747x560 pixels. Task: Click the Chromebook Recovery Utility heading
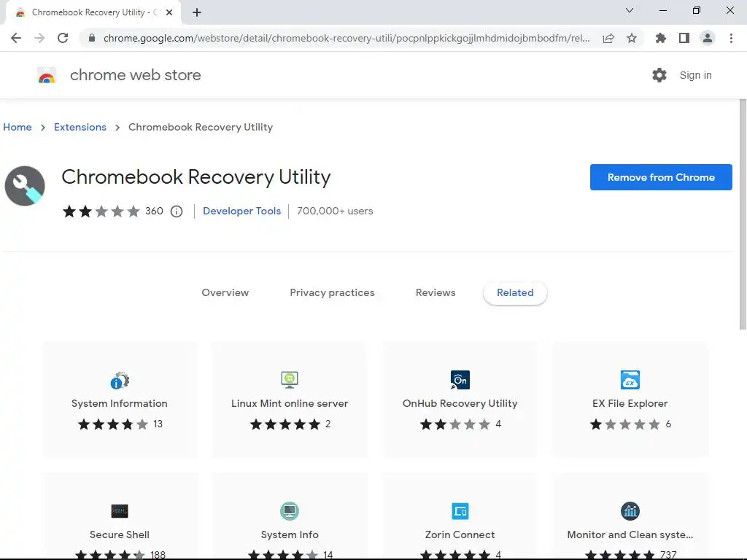(196, 177)
